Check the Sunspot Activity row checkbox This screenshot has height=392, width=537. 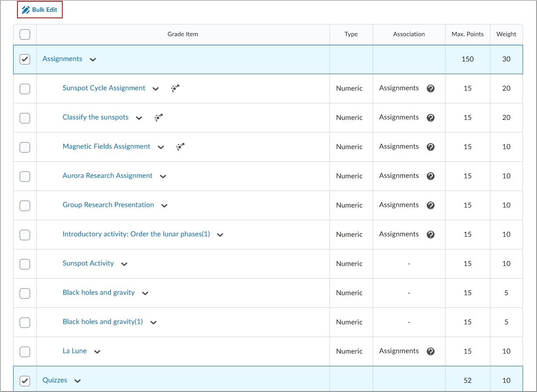(x=25, y=264)
